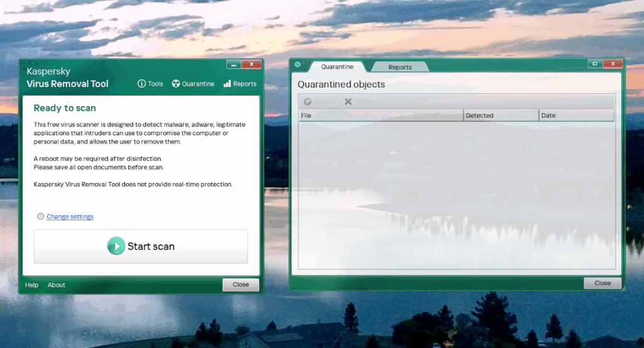The width and height of the screenshot is (644, 348).
Task: Switch to the Reports tab
Action: (400, 67)
